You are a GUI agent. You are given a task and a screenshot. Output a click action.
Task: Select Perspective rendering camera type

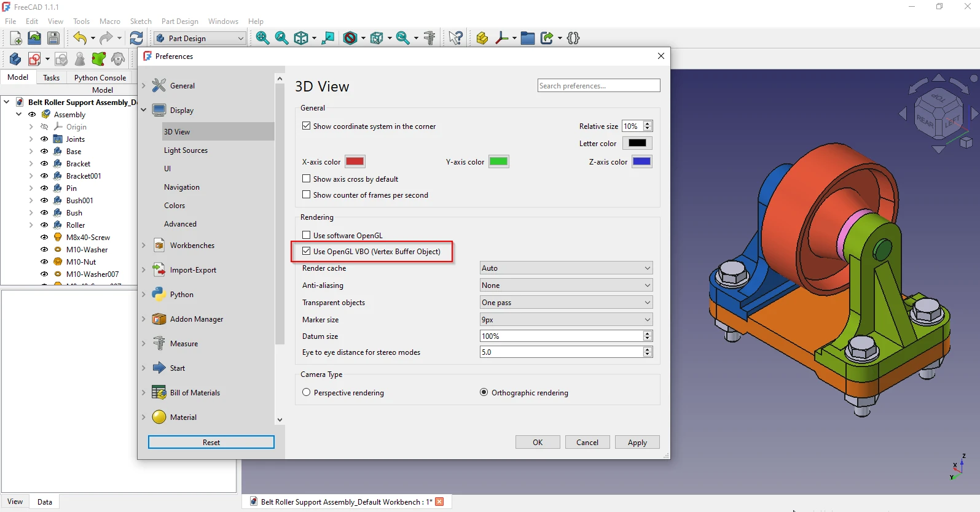click(x=307, y=392)
